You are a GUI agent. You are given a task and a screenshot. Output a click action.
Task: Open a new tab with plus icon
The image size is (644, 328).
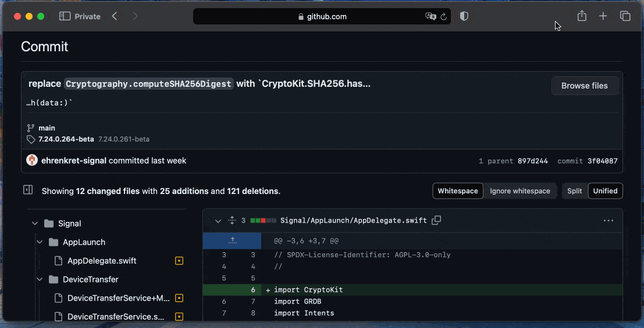click(x=603, y=16)
